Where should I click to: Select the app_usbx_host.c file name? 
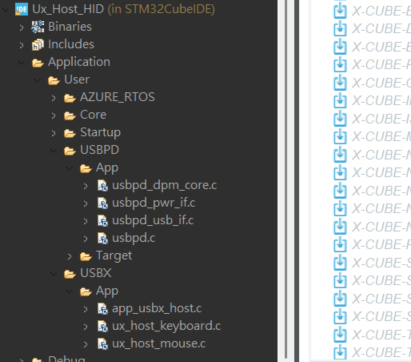[157, 309]
